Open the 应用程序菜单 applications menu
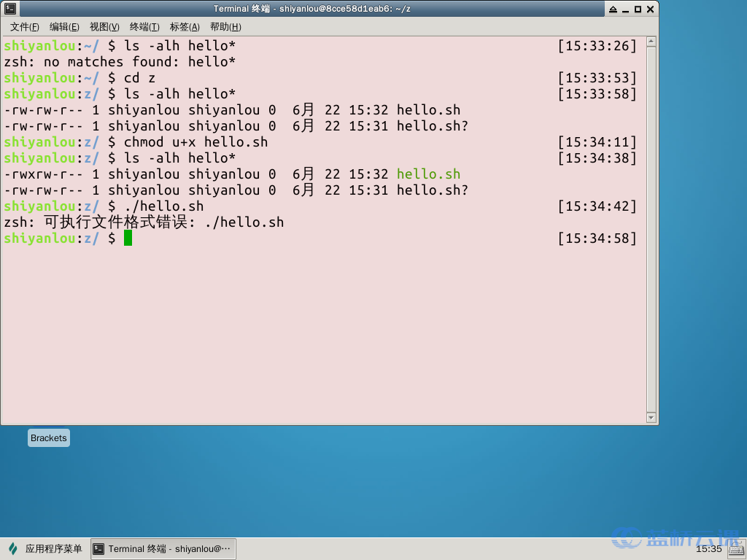 [x=45, y=549]
